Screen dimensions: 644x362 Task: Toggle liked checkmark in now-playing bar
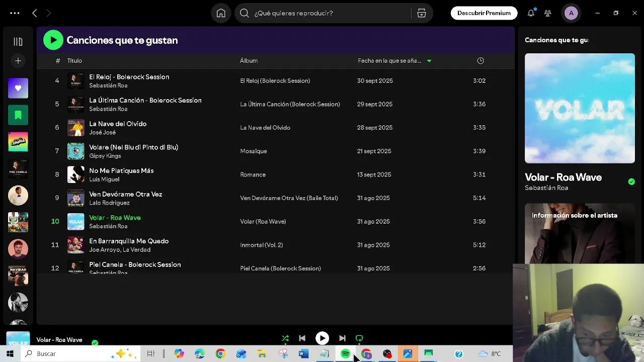[95, 343]
